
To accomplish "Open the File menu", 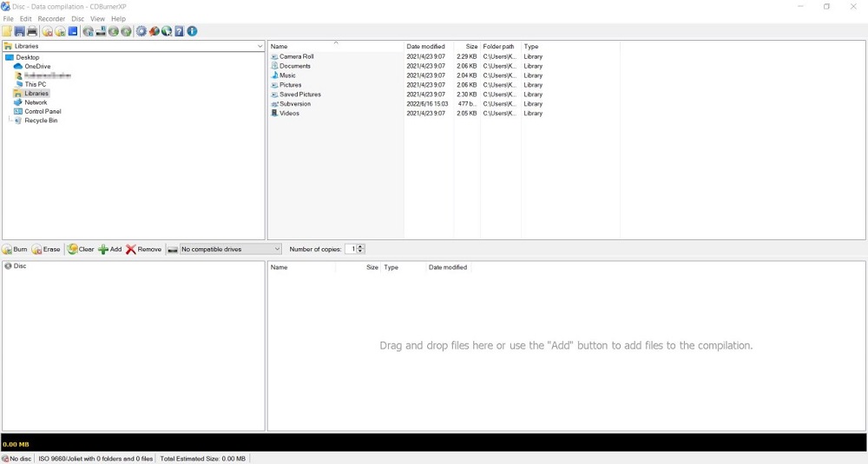I will tap(9, 19).
